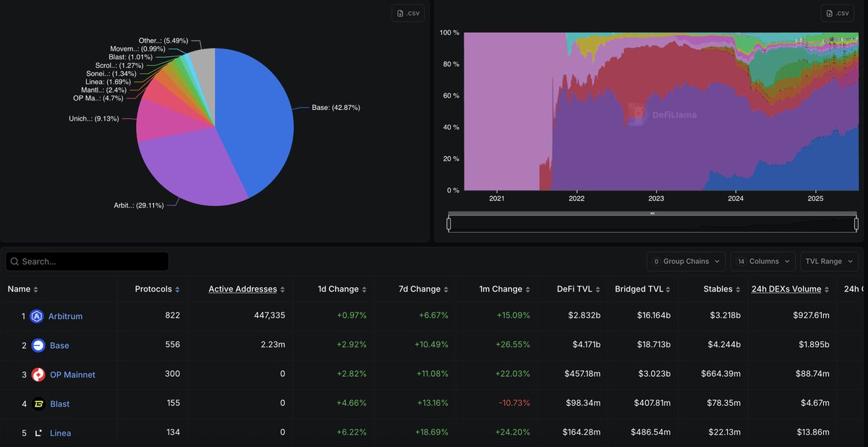Click the 'Arbit..: (29.11%)' pie label

click(140, 205)
